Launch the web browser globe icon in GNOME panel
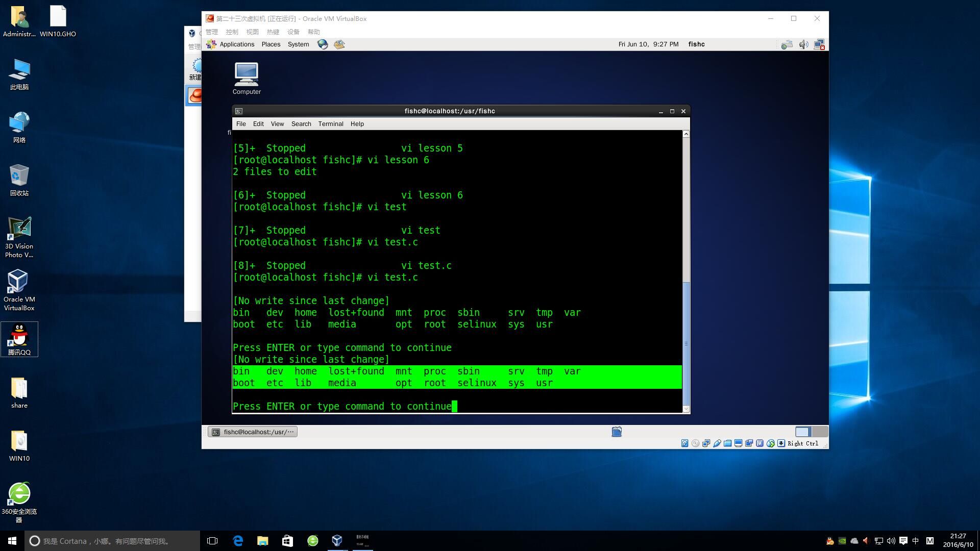980x551 pixels. point(323,44)
